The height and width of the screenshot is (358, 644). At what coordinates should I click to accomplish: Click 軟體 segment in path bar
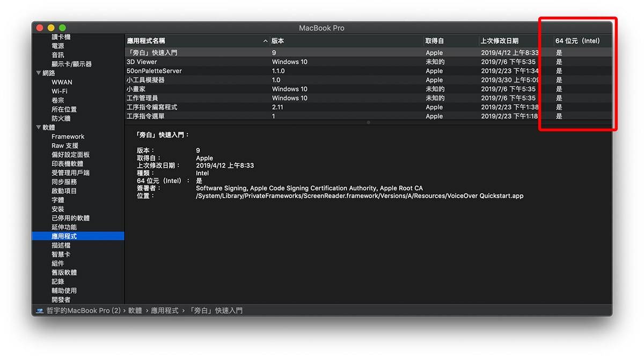click(x=135, y=311)
